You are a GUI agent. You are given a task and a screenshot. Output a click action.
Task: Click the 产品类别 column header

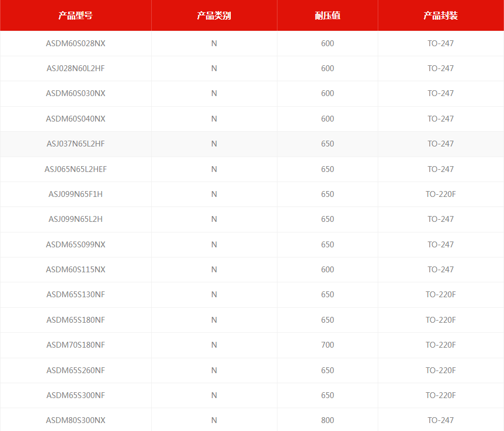tap(214, 15)
